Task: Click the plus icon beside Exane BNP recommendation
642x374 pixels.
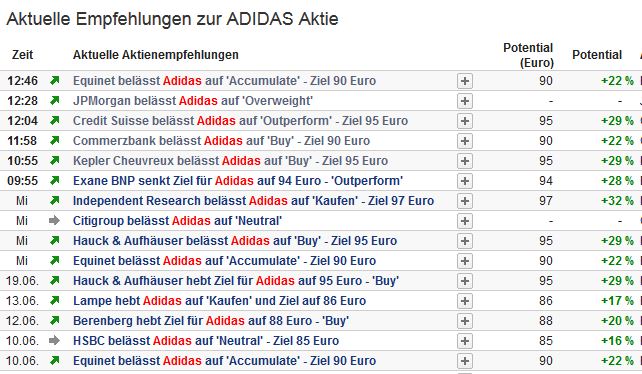Action: [465, 181]
